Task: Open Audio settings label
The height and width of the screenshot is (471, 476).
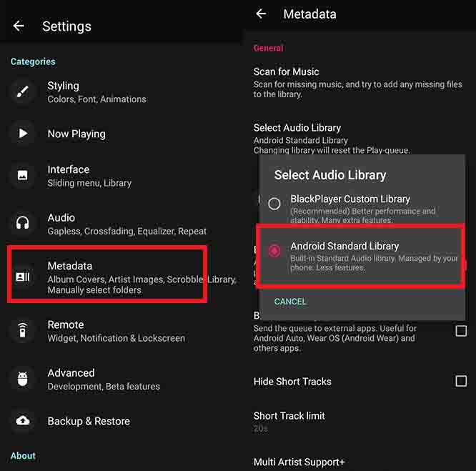Action: (61, 217)
